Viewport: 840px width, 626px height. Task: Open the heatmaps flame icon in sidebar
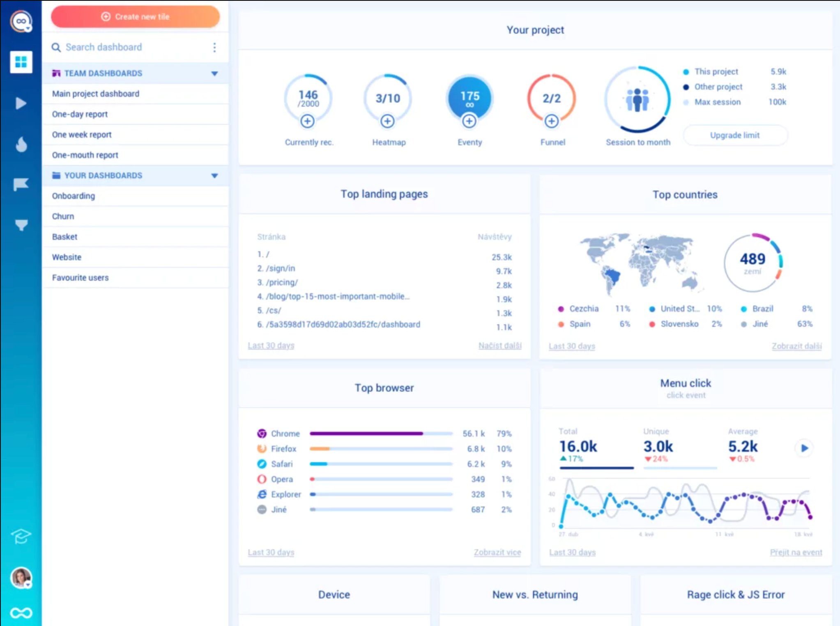pyautogui.click(x=21, y=144)
